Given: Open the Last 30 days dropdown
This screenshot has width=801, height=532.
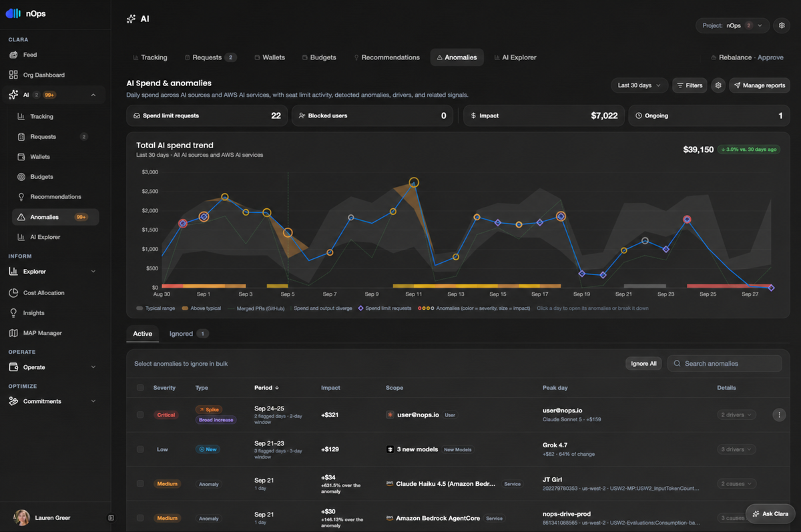Looking at the screenshot, I should point(639,85).
